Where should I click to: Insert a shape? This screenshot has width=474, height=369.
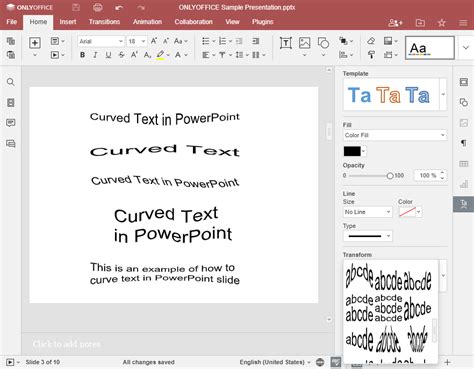[323, 43]
